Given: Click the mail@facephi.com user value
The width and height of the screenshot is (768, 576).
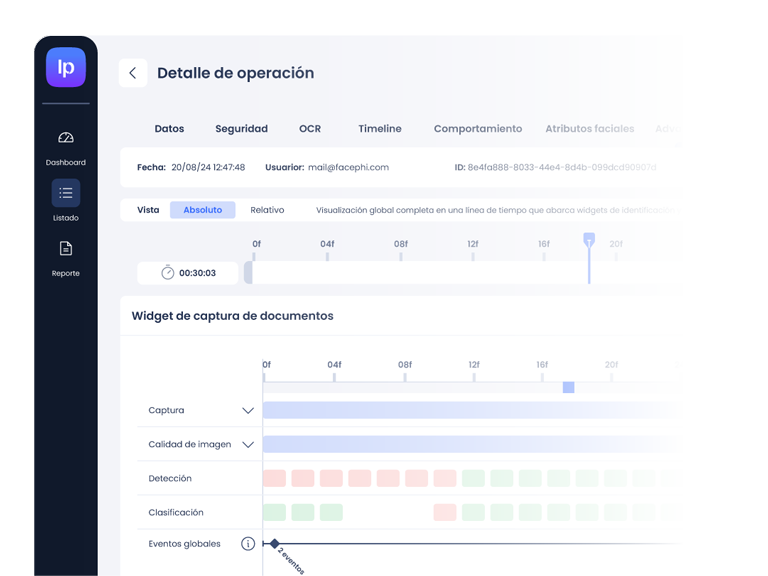Looking at the screenshot, I should (348, 167).
